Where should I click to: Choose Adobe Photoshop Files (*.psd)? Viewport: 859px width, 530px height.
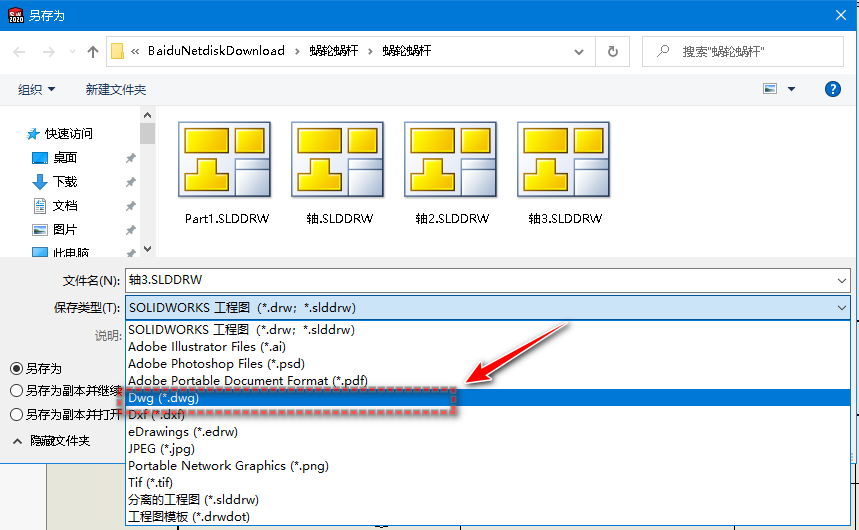pos(488,363)
